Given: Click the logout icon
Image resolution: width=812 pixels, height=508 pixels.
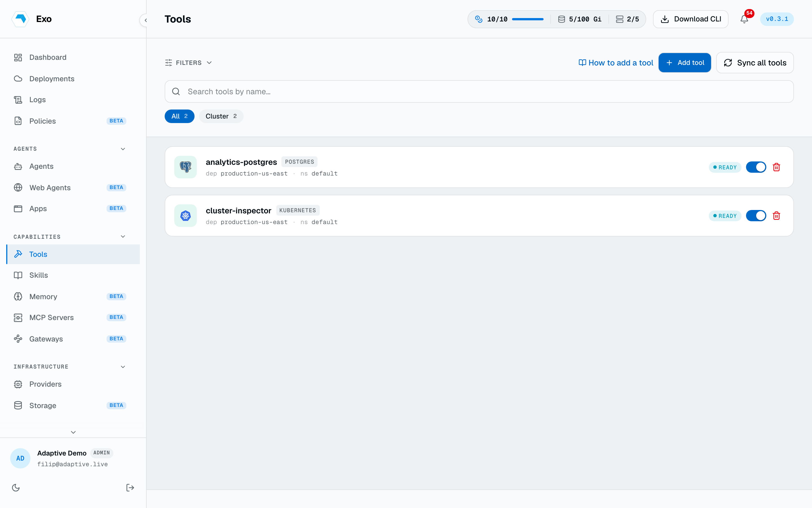Looking at the screenshot, I should (x=130, y=487).
